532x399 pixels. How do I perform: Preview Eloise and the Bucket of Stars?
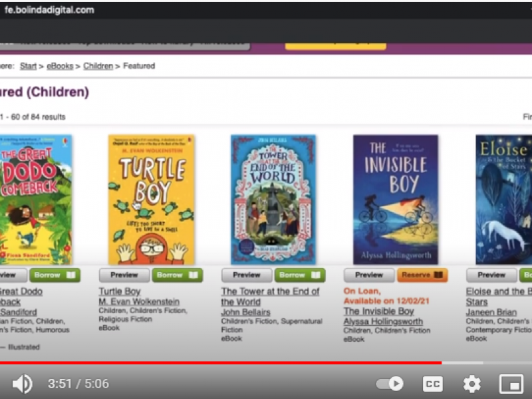(x=491, y=275)
